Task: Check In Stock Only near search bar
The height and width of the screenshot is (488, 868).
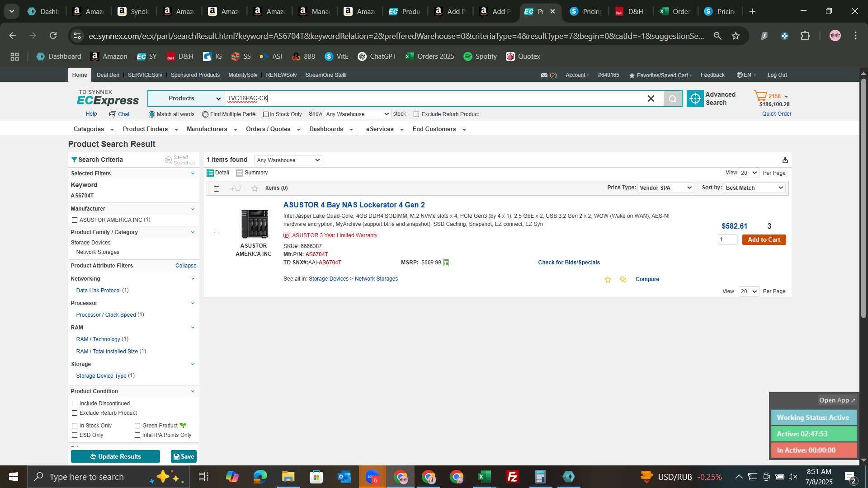Action: coord(266,115)
